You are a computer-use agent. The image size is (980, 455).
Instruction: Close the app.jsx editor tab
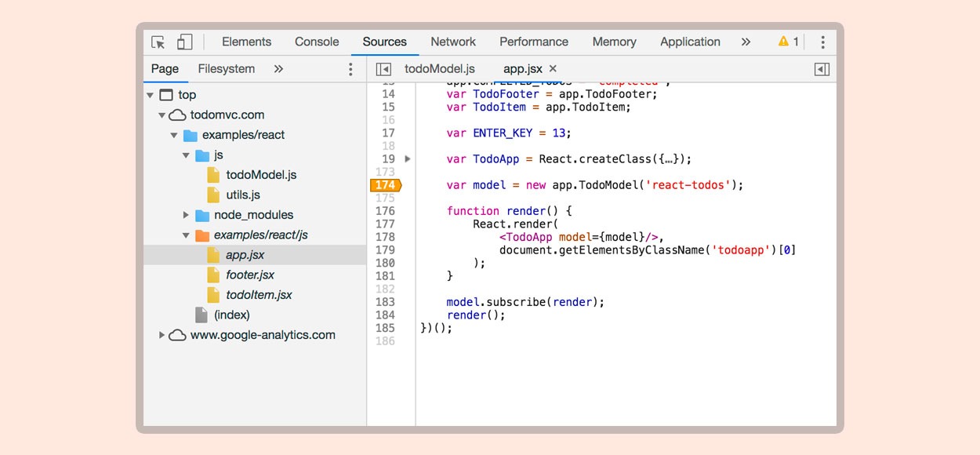(x=553, y=69)
